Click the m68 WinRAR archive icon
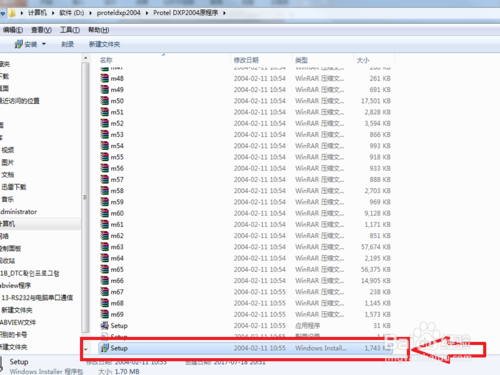The height and width of the screenshot is (375, 500). tap(105, 303)
